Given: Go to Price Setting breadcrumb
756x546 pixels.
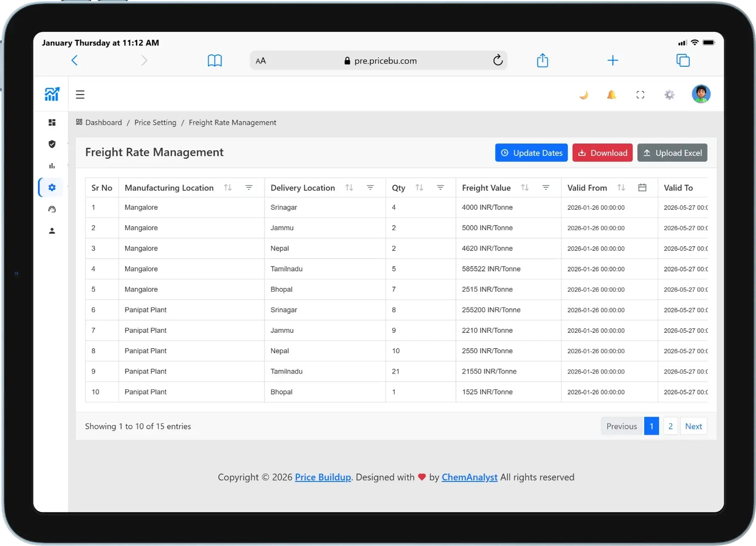Looking at the screenshot, I should point(155,123).
